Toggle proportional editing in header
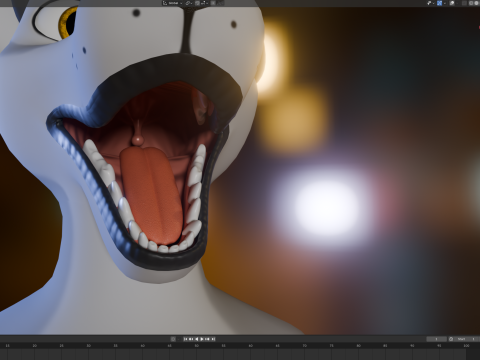The height and width of the screenshot is (360, 480). tap(213, 3)
